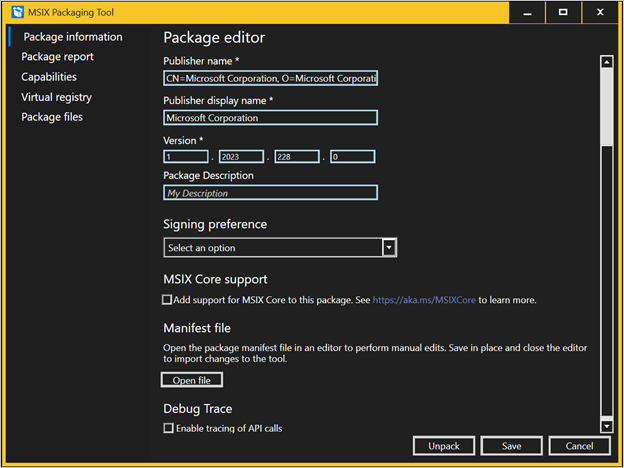Minimize the MSIX Packaging Tool window
624x468 pixels.
point(527,13)
